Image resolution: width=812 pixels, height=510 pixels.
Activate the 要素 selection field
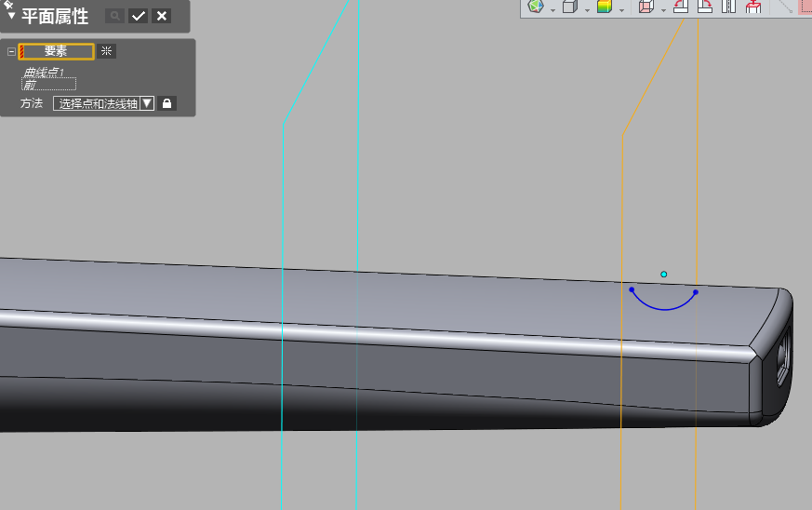pyautogui.click(x=57, y=51)
